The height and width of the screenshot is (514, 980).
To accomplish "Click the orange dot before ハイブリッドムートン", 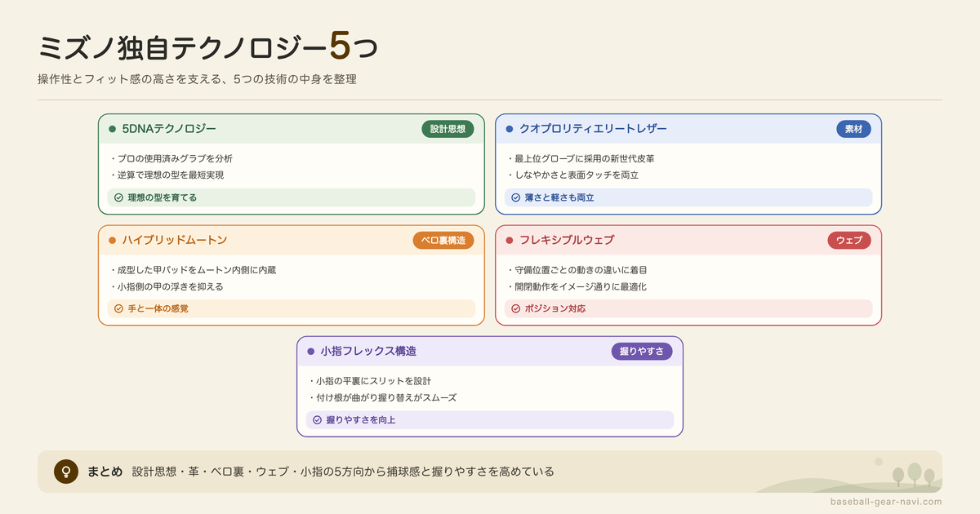I will tap(112, 240).
